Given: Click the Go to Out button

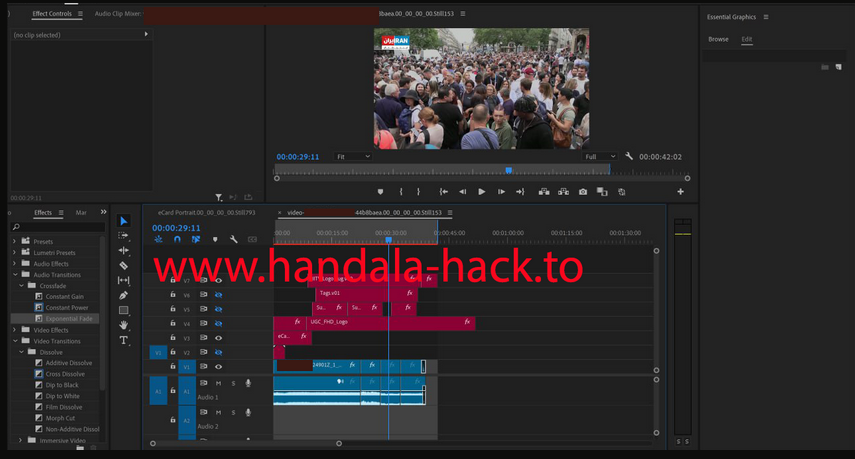Looking at the screenshot, I should pyautogui.click(x=520, y=192).
